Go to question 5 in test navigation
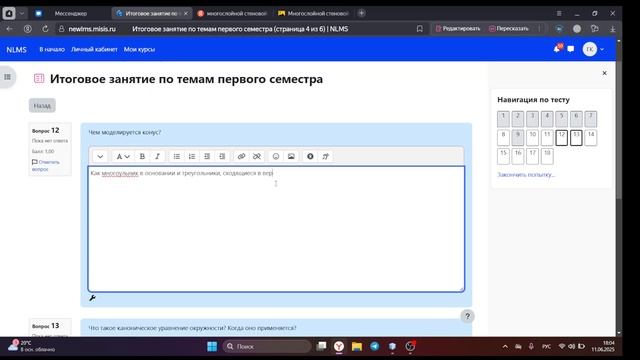 (562, 119)
